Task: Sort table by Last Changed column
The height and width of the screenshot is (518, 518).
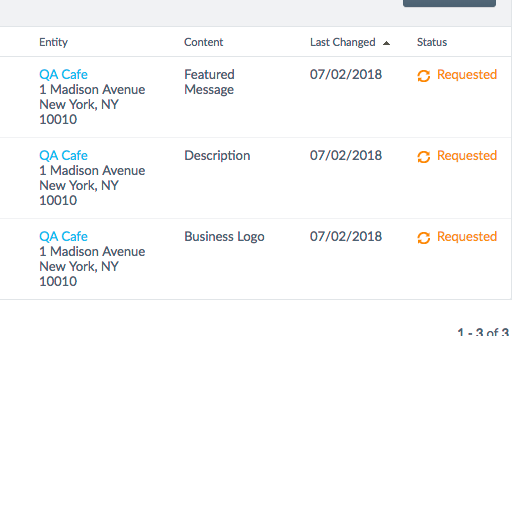Action: tap(343, 42)
